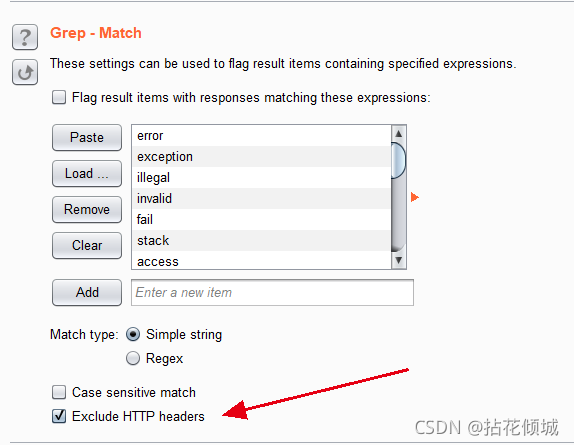Uncheck Exclude HTTP headers
Image resolution: width=574 pixels, height=445 pixels.
[x=59, y=416]
